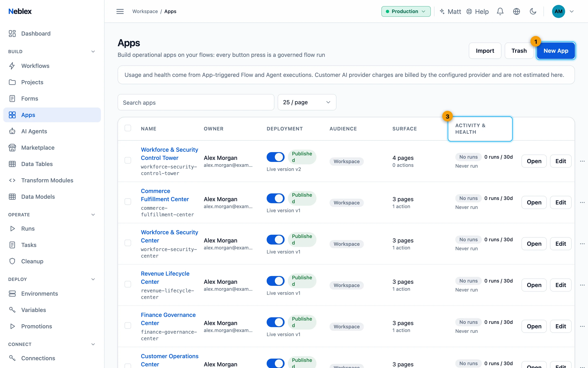Toggle the select-all checkbox in table header
The width and height of the screenshot is (588, 368).
pos(128,128)
